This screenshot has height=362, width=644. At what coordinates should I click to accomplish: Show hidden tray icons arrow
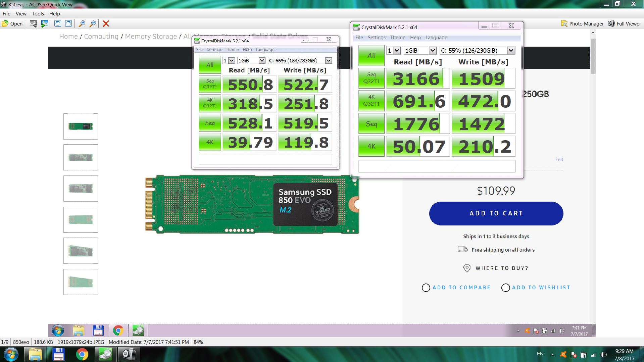click(552, 354)
